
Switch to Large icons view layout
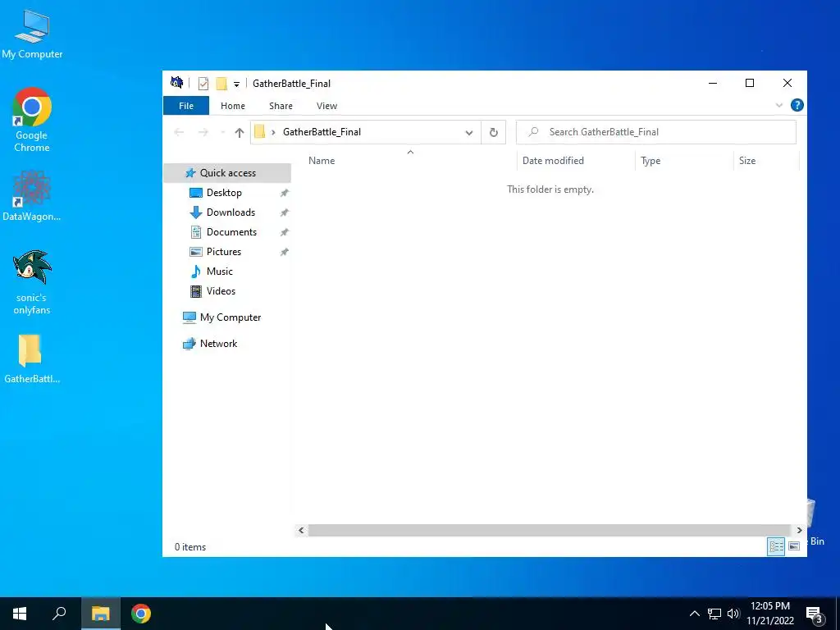794,546
